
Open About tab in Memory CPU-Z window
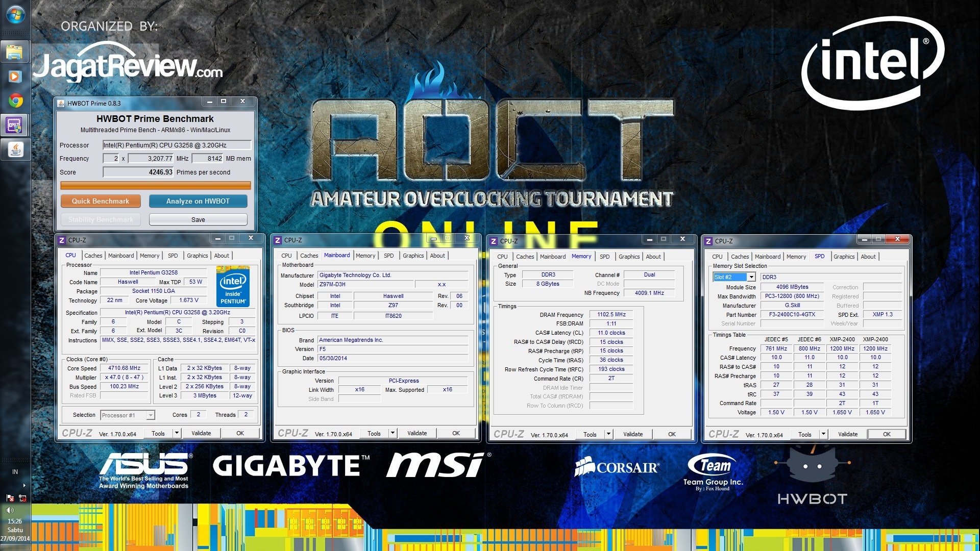(653, 257)
